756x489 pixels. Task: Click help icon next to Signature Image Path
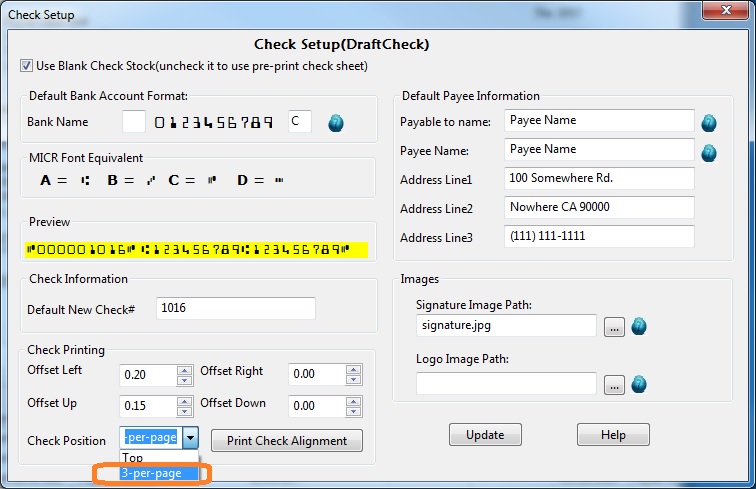638,326
